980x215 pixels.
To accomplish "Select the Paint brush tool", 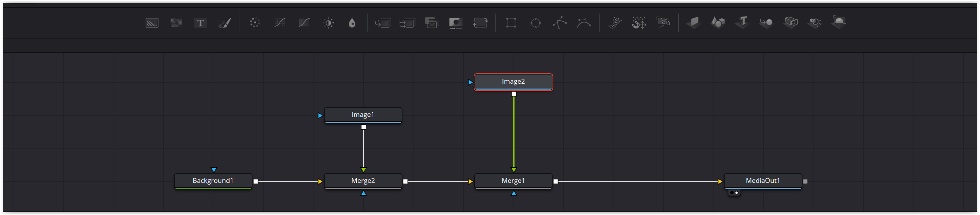I will click(x=224, y=23).
